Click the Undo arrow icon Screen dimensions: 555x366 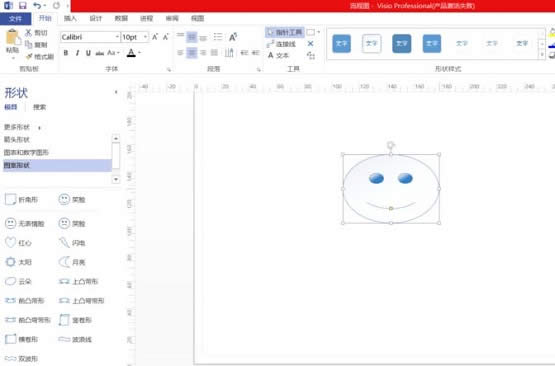[x=37, y=5]
